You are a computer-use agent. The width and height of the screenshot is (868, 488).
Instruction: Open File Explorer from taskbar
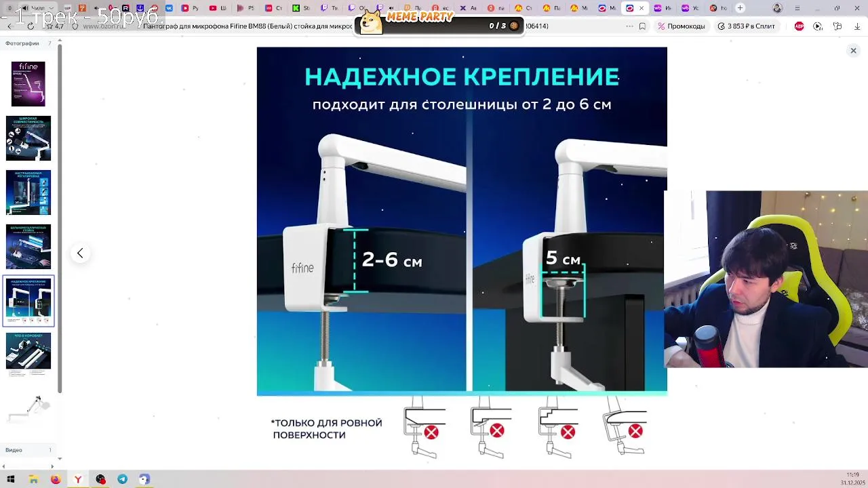click(33, 479)
